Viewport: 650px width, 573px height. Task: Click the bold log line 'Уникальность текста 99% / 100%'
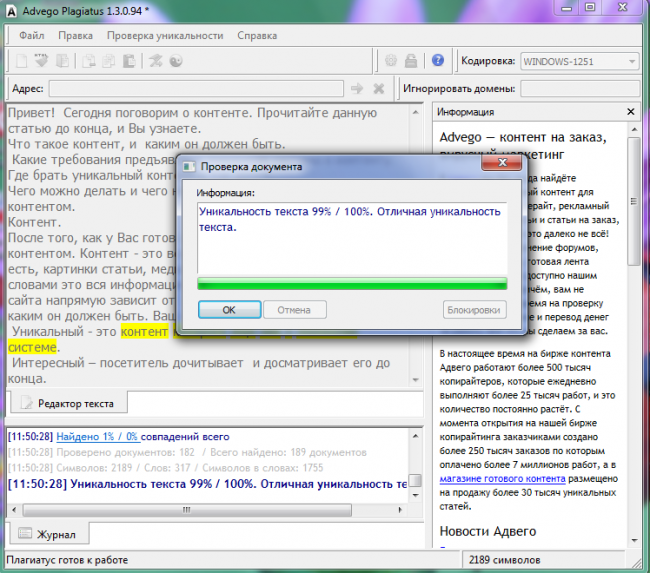click(x=207, y=484)
